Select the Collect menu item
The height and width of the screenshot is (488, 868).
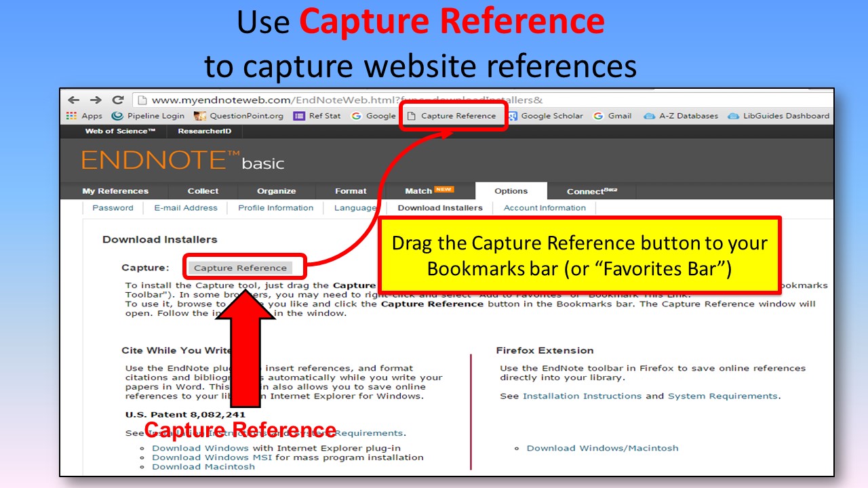point(202,190)
